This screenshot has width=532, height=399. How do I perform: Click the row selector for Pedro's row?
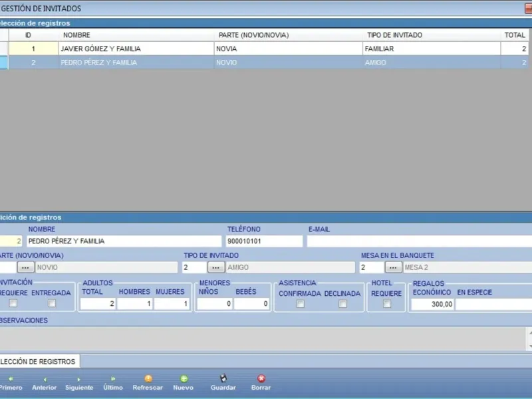coord(4,63)
